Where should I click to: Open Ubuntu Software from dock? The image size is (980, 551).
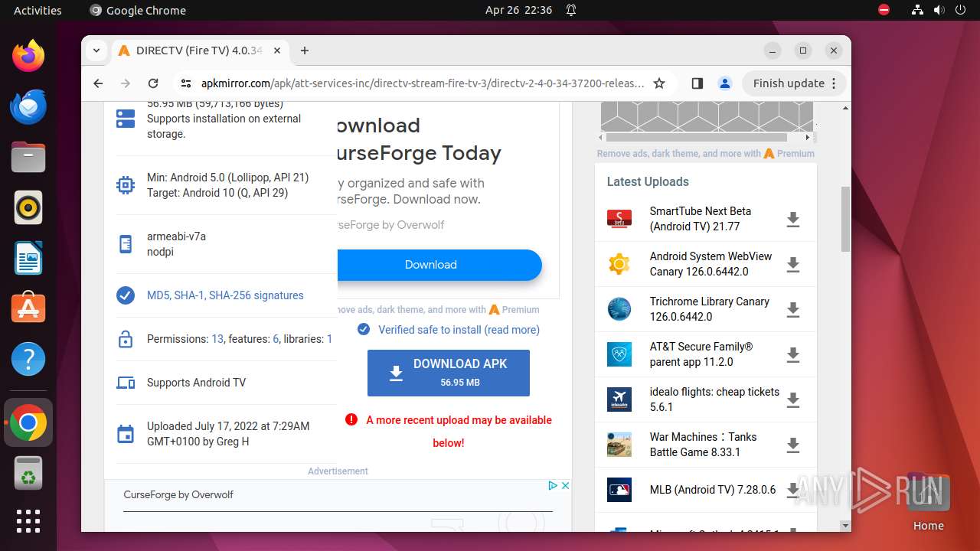[28, 308]
